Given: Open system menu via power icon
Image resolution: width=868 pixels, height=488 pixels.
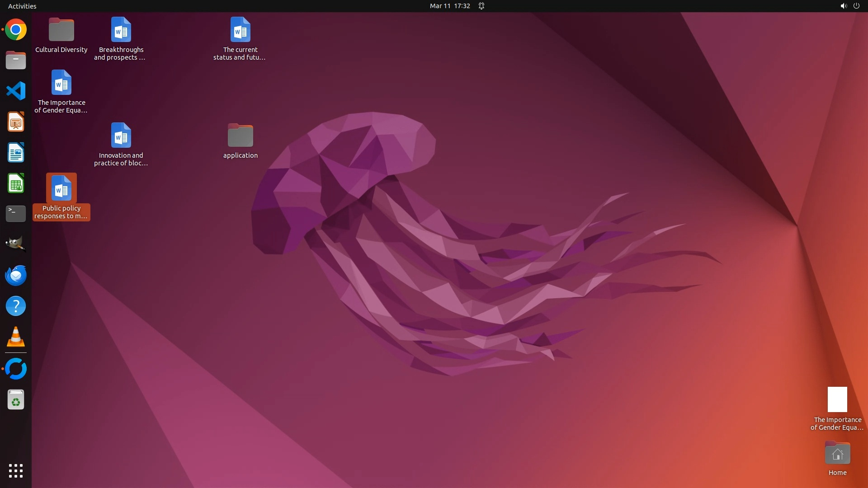Looking at the screenshot, I should (856, 6).
